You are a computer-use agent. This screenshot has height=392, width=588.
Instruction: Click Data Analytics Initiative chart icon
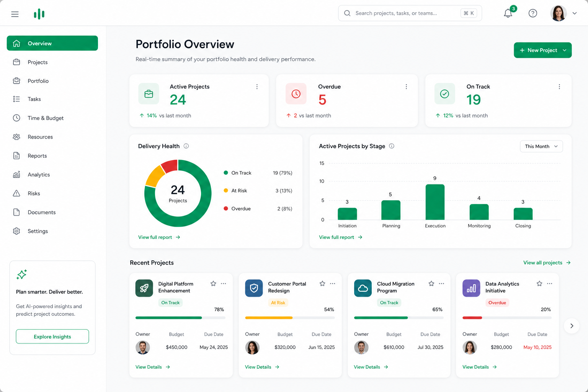[471, 288]
